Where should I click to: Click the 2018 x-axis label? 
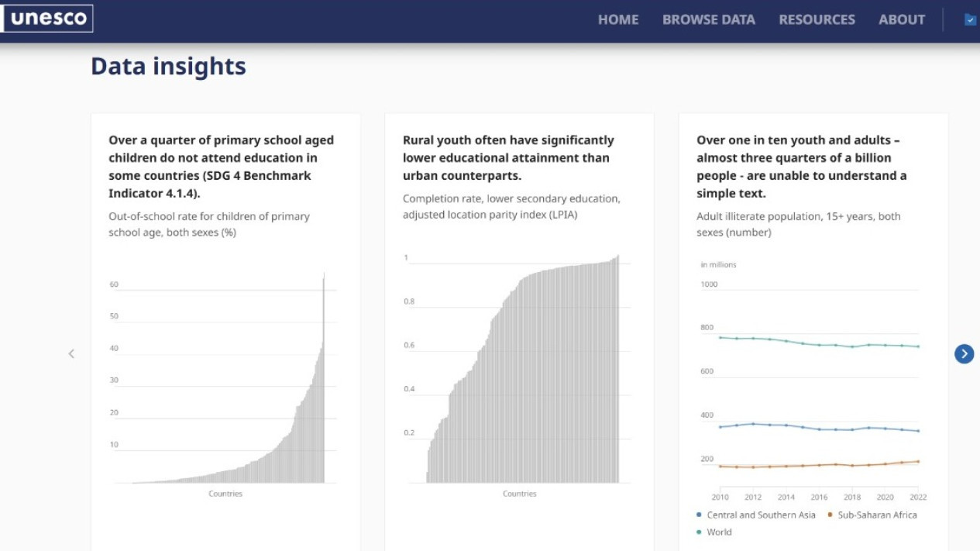click(x=852, y=497)
